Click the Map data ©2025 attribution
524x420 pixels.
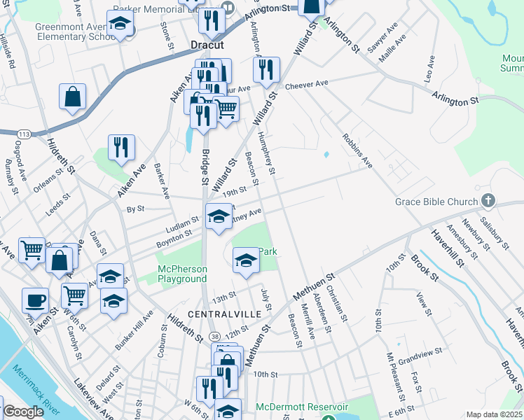[494, 414]
